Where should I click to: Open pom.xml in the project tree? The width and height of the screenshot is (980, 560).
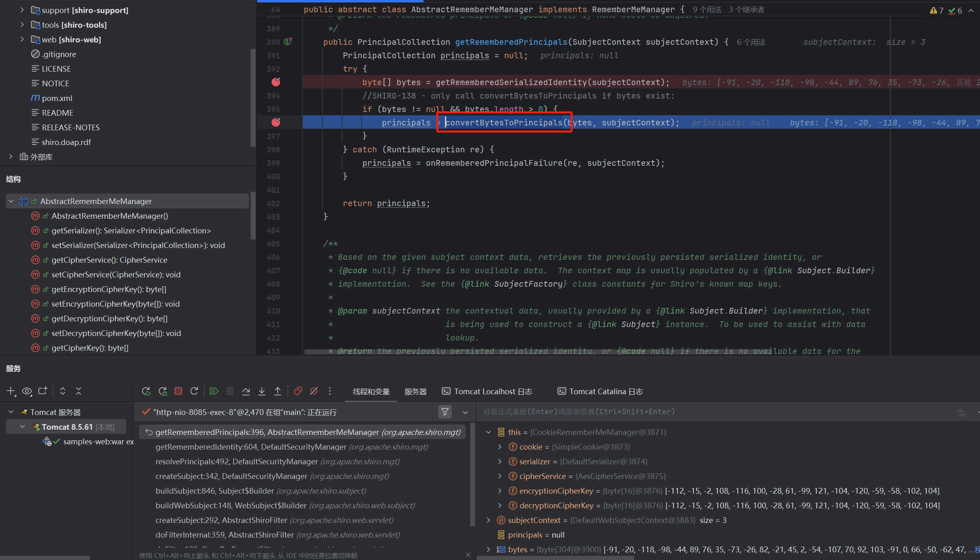[57, 98]
